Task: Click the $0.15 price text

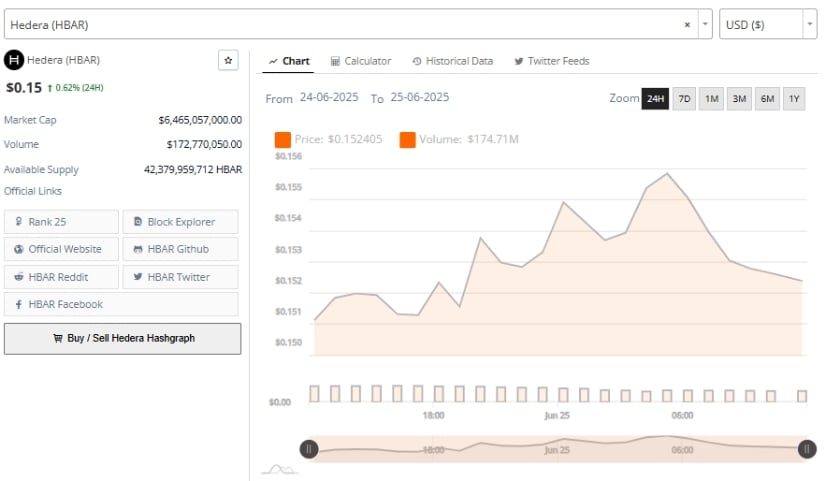Action: tap(24, 87)
